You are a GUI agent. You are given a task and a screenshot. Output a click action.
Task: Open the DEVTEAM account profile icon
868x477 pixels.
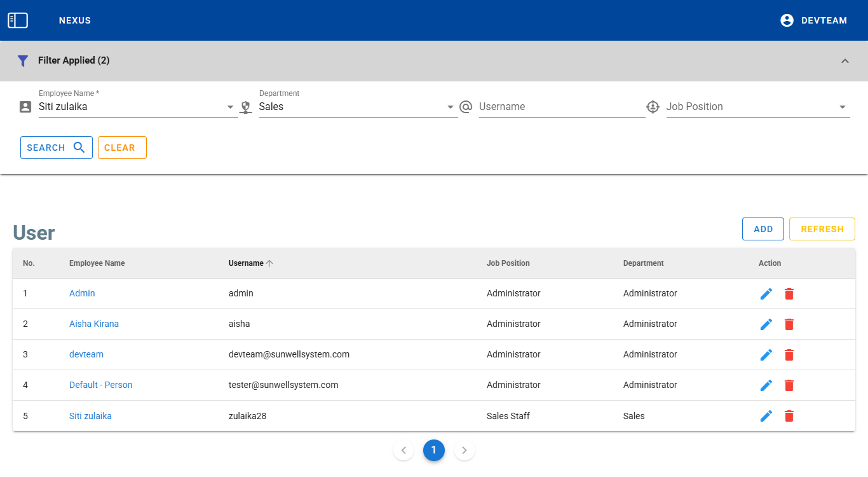tap(787, 20)
